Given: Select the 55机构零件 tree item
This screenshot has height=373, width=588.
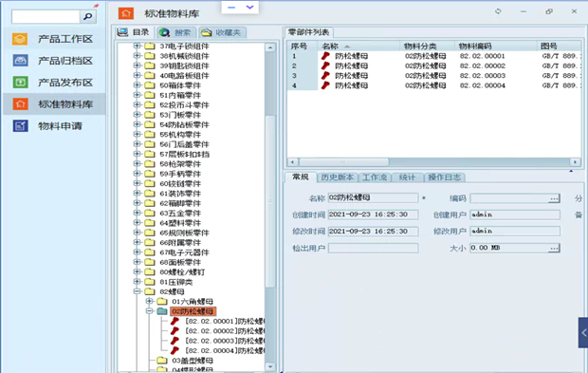Looking at the screenshot, I should [x=180, y=135].
